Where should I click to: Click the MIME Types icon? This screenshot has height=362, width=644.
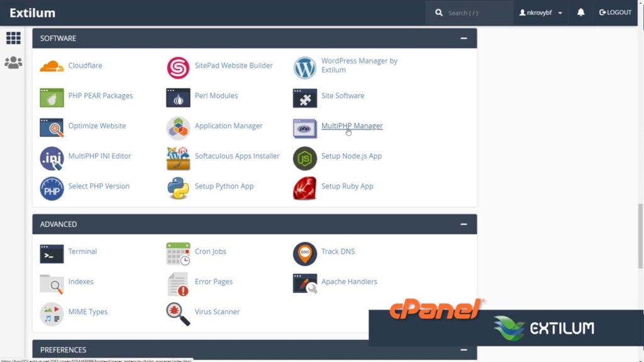tap(52, 314)
